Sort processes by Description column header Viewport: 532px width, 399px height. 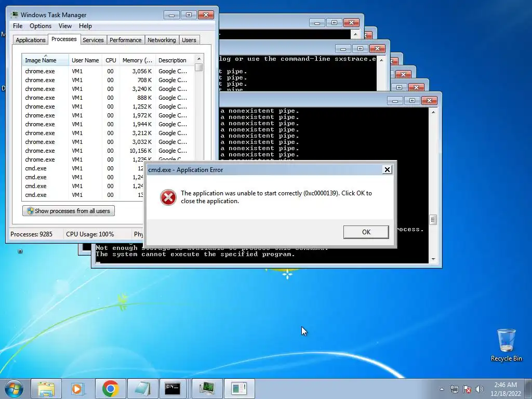(175, 60)
